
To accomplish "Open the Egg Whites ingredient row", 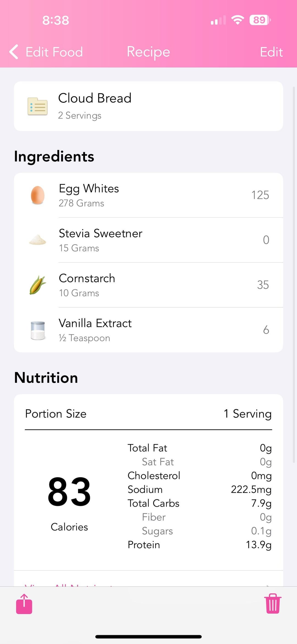I will 148,195.
